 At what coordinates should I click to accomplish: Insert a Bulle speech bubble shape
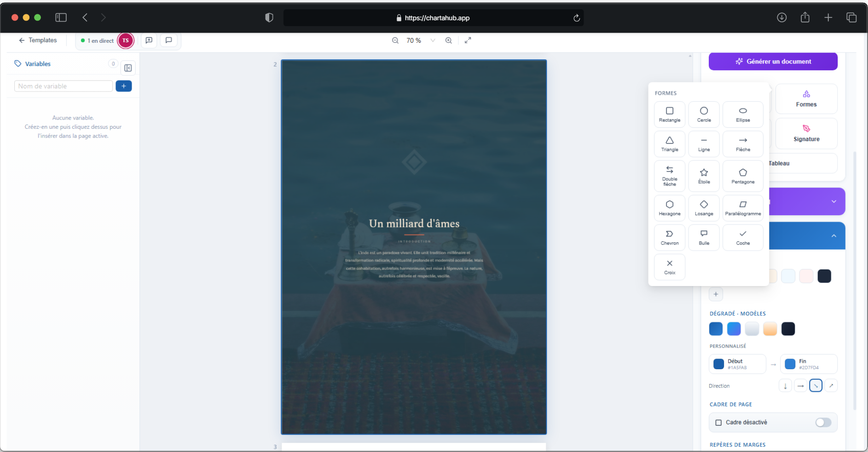click(x=704, y=238)
